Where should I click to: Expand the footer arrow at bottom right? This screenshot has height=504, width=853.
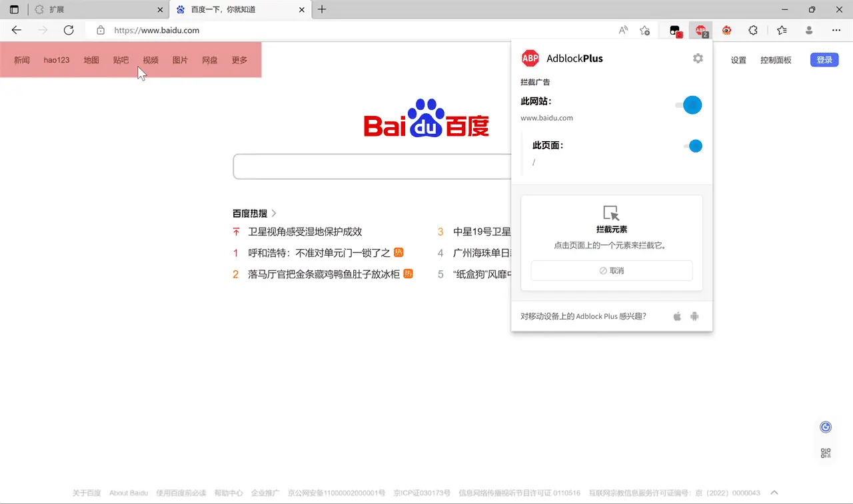(x=774, y=493)
